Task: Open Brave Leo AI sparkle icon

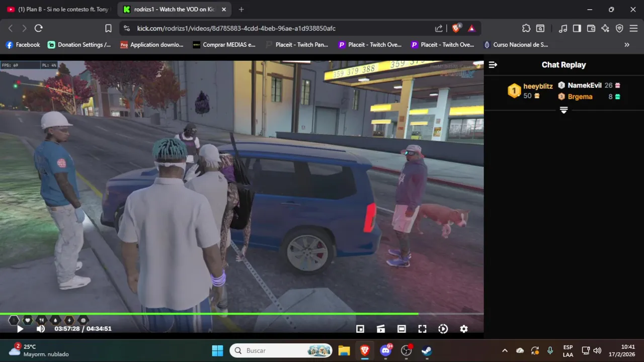Action: [605, 29]
